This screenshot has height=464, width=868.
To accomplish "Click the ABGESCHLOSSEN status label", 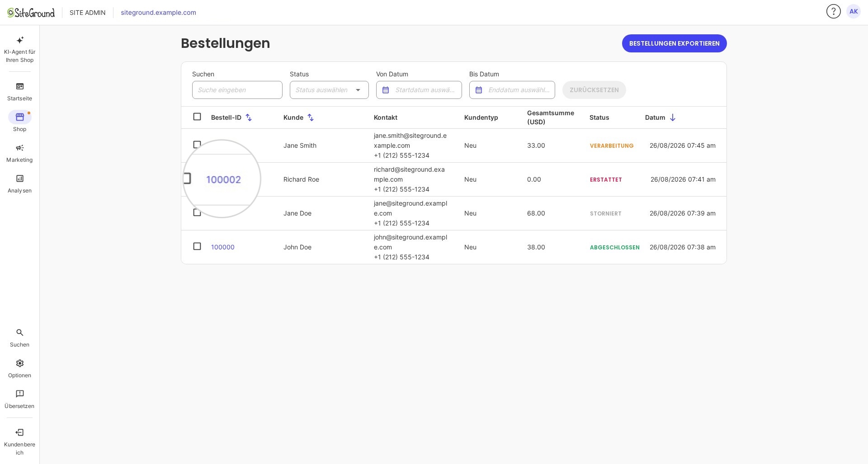I will point(615,248).
